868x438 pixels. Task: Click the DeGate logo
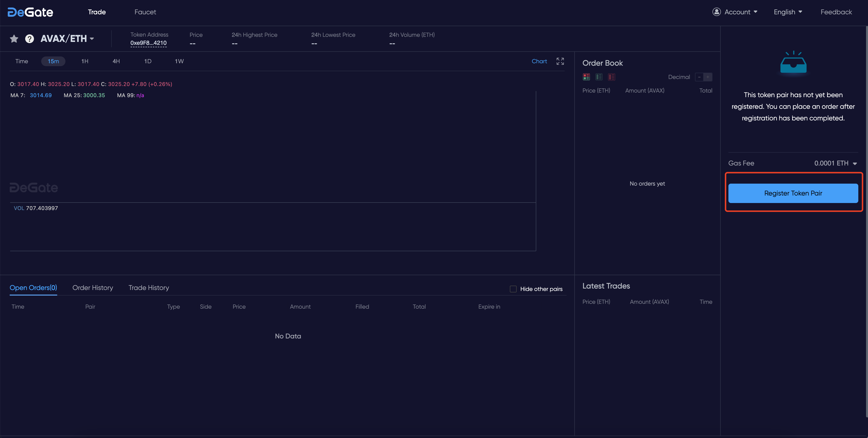(30, 12)
